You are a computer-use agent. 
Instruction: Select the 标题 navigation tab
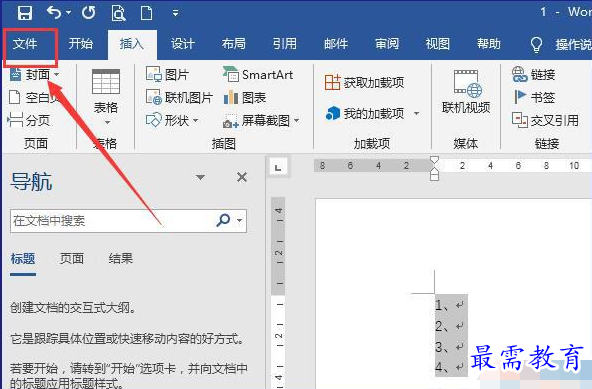pyautogui.click(x=23, y=259)
